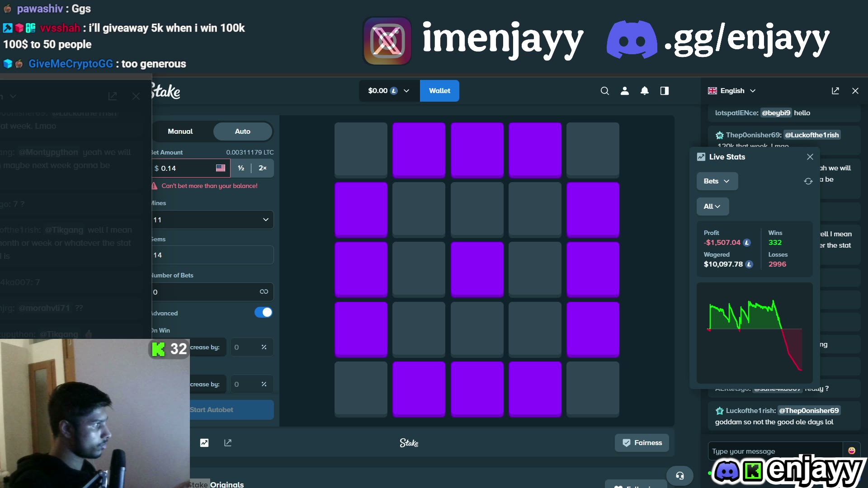Click the profit graph in Live Stats
868x488 pixels.
tap(755, 333)
